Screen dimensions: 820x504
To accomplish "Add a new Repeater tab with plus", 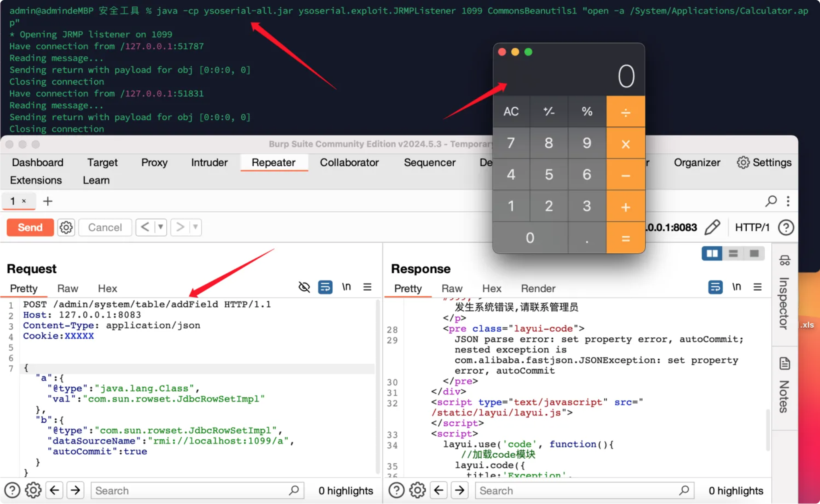I will click(48, 201).
